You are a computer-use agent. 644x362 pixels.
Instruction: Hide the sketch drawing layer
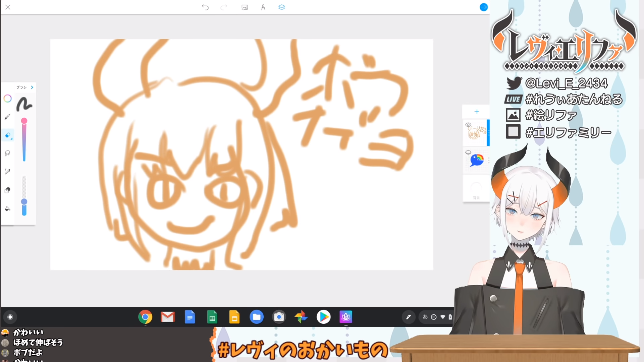(468, 125)
